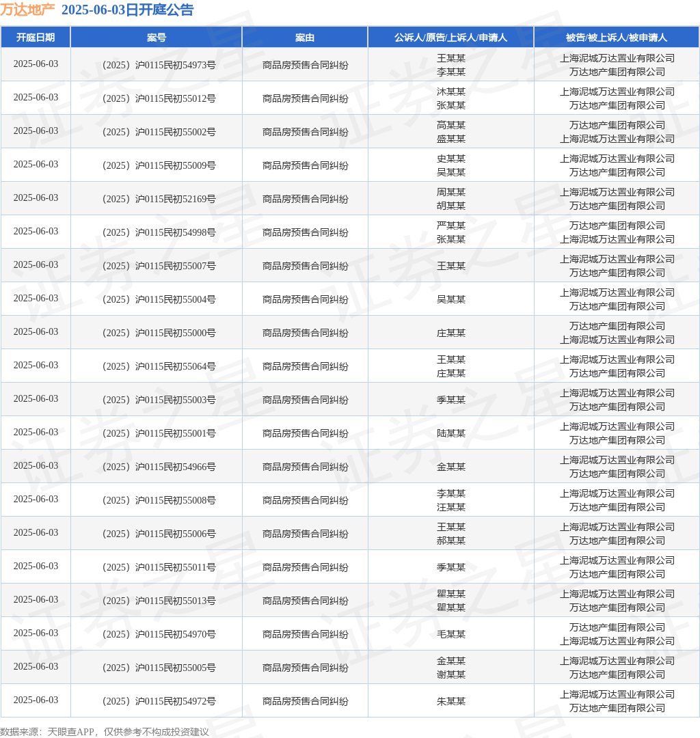Click case number 沪0115民初54970号
The width and height of the screenshot is (700, 738).
click(x=159, y=633)
